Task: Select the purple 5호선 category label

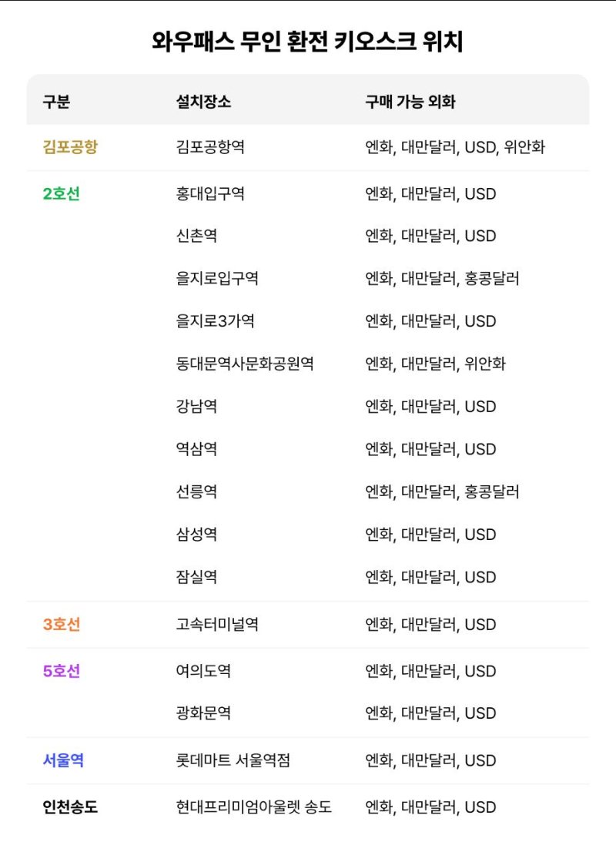Action: tap(61, 672)
